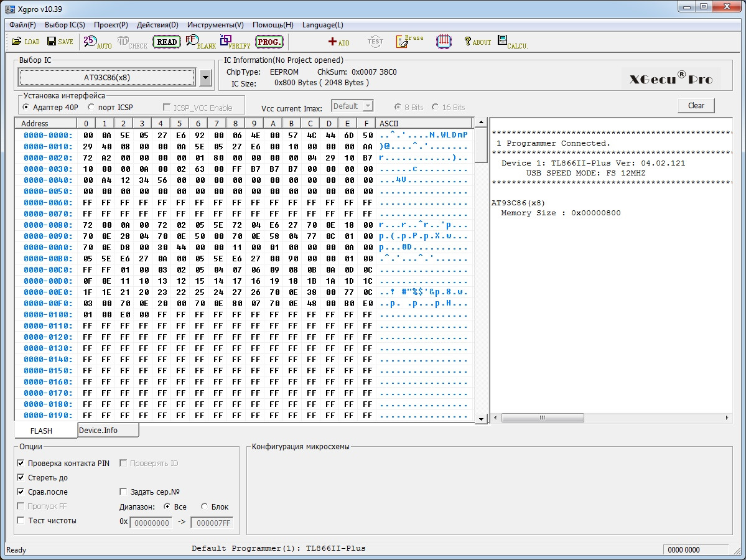Click the log panel horizontal scrollbar thumb
Image resolution: width=746 pixels, height=560 pixels.
pyautogui.click(x=542, y=418)
